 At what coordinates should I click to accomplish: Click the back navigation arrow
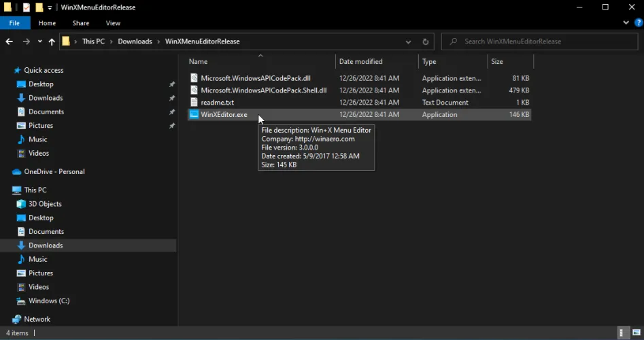(10, 41)
